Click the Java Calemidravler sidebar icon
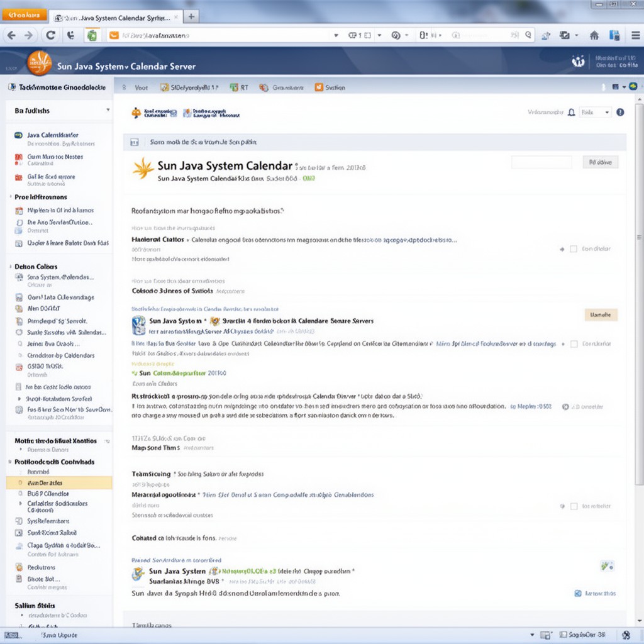The image size is (644, 644). point(18,135)
